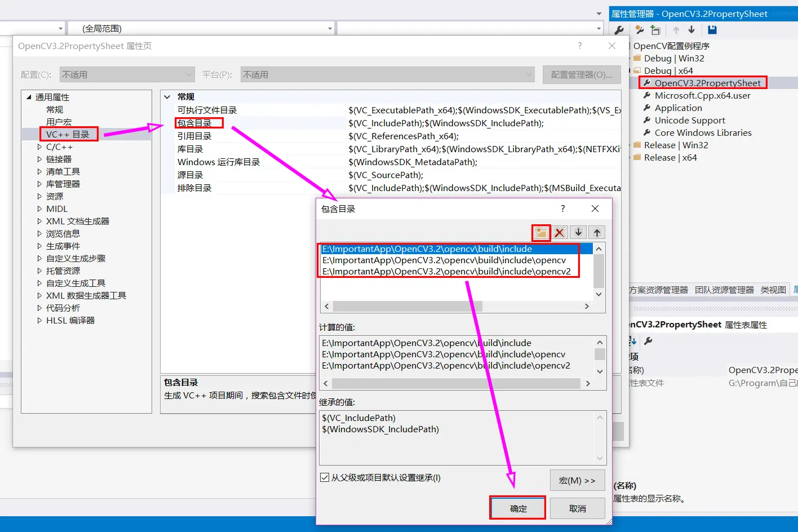Viewport: 798px width, 532px height.
Task: Select 用户宏 in the property tree
Action: point(59,122)
